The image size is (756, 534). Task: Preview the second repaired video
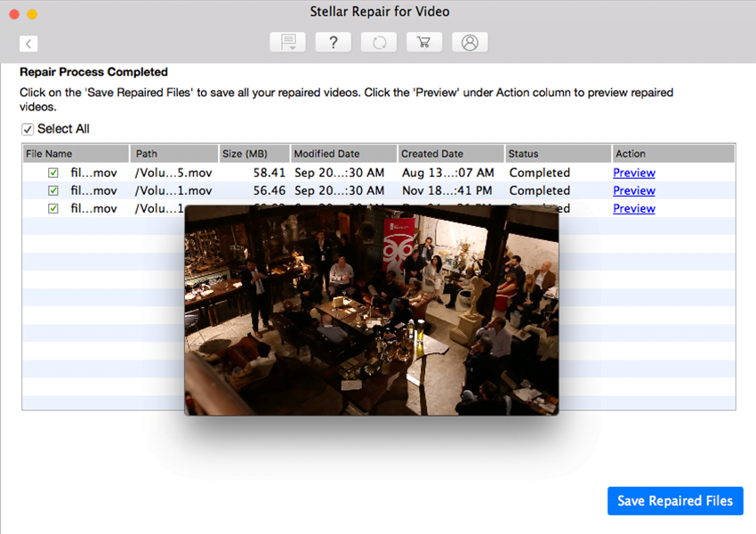(x=633, y=190)
